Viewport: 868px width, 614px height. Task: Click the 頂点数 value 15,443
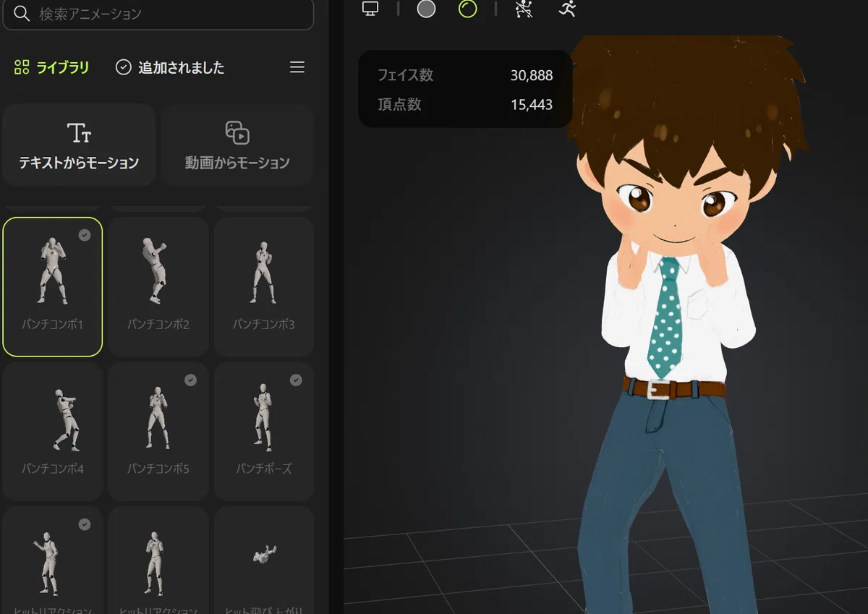(531, 105)
